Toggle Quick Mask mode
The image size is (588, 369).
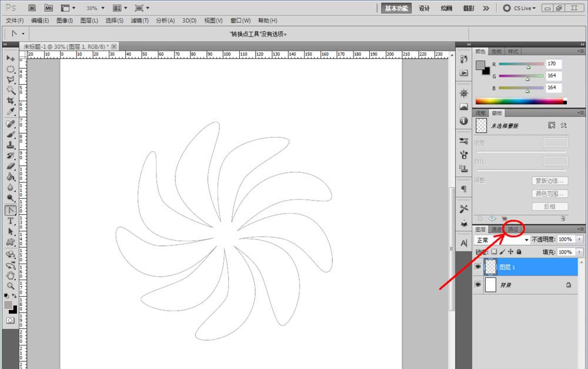click(10, 320)
